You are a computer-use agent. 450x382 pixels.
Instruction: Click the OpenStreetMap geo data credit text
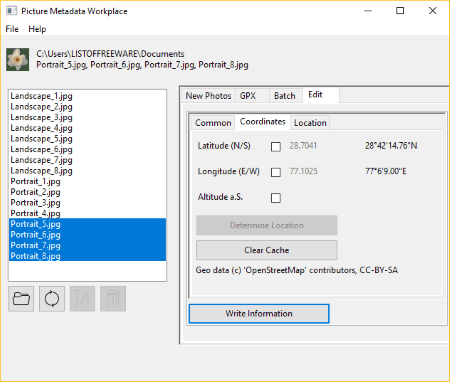click(297, 270)
